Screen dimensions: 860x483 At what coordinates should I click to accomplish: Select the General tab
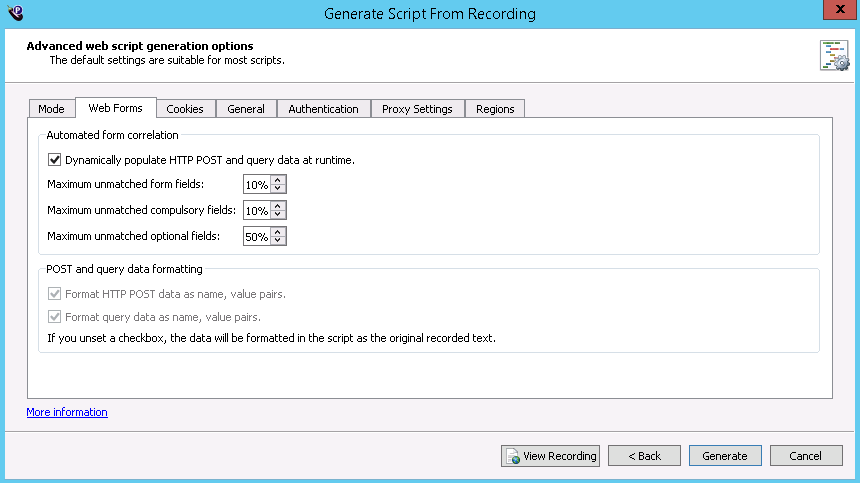[x=246, y=109]
